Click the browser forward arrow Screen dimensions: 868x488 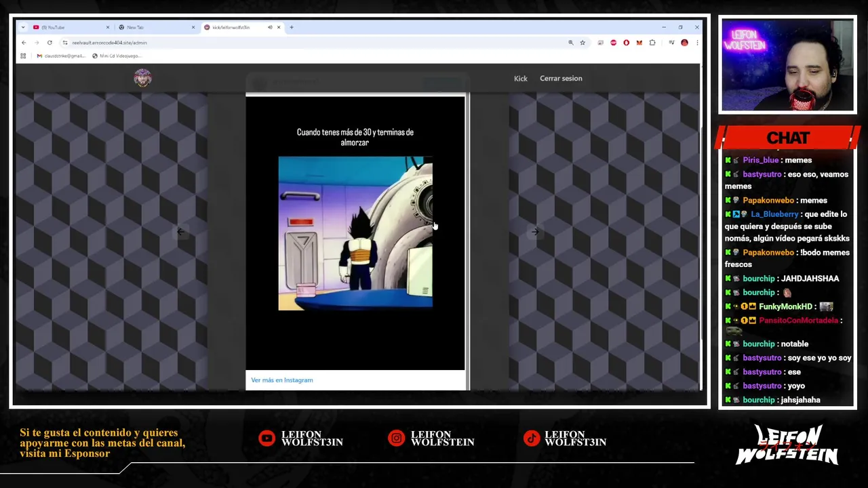[x=37, y=43]
